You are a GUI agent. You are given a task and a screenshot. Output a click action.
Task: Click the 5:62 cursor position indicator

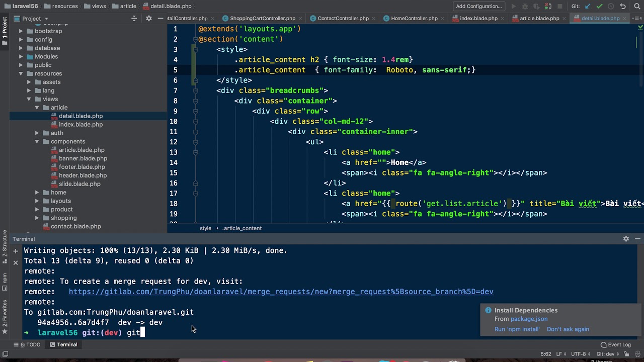(545, 354)
